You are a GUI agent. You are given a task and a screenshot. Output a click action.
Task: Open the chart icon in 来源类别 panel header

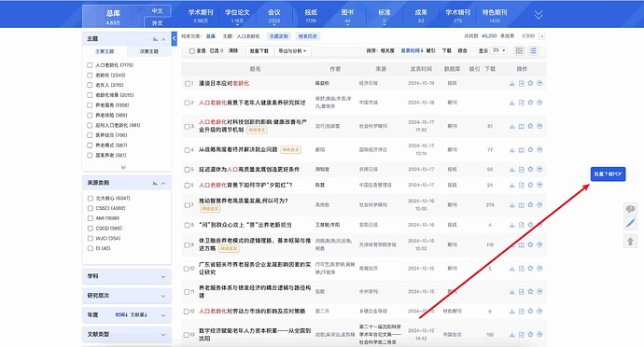[x=155, y=183]
